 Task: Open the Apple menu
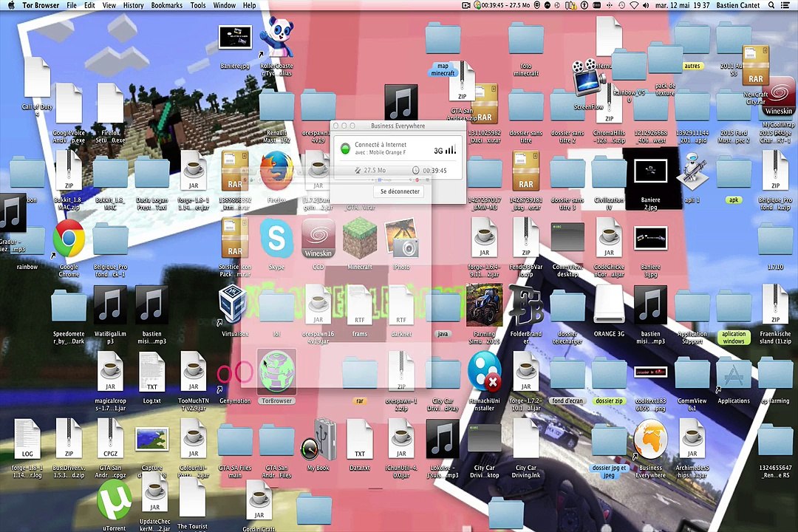coord(11,5)
